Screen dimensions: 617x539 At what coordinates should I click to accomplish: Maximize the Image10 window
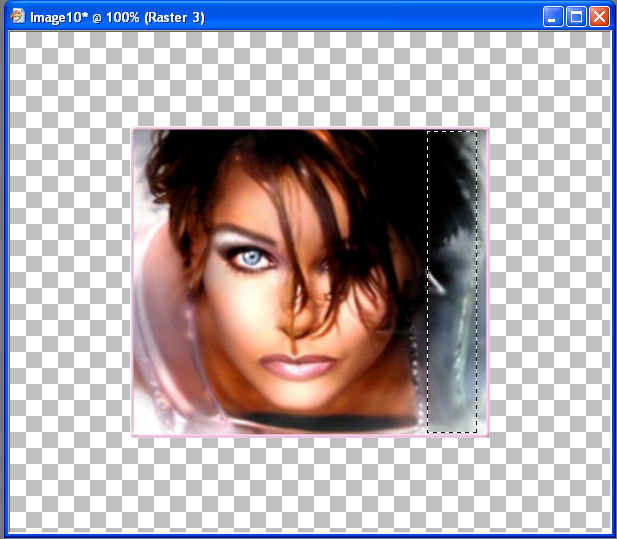tap(576, 17)
